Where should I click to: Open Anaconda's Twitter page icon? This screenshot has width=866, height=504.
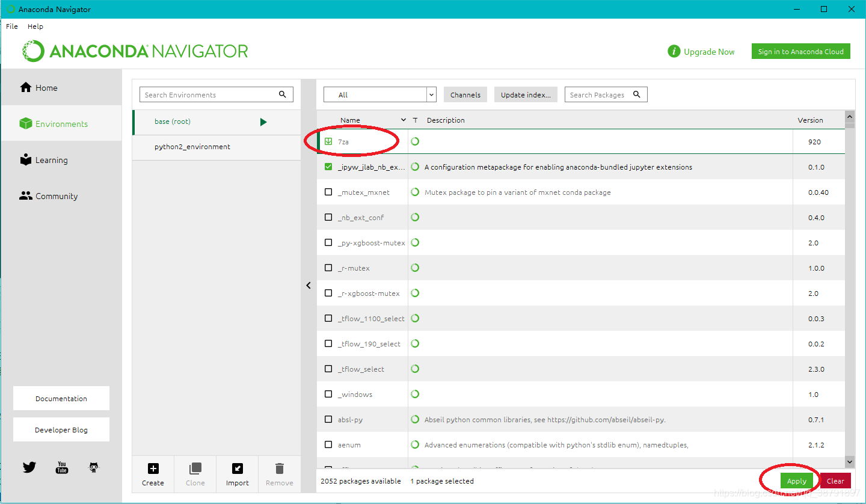click(29, 467)
